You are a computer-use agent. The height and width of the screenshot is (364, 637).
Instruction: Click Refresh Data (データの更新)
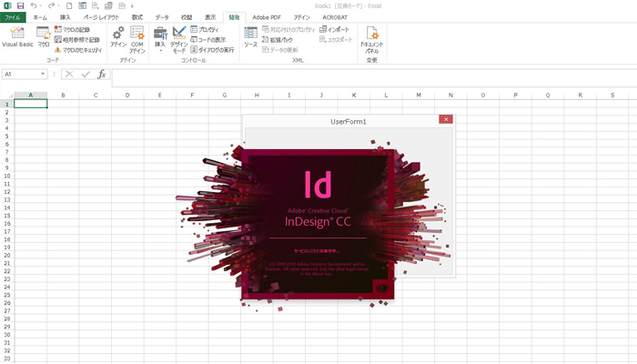point(280,50)
